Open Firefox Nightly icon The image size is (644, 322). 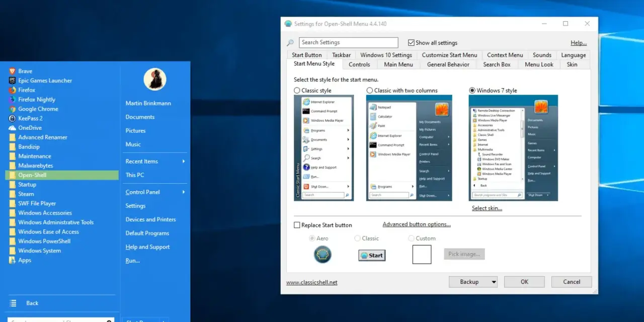click(x=13, y=100)
